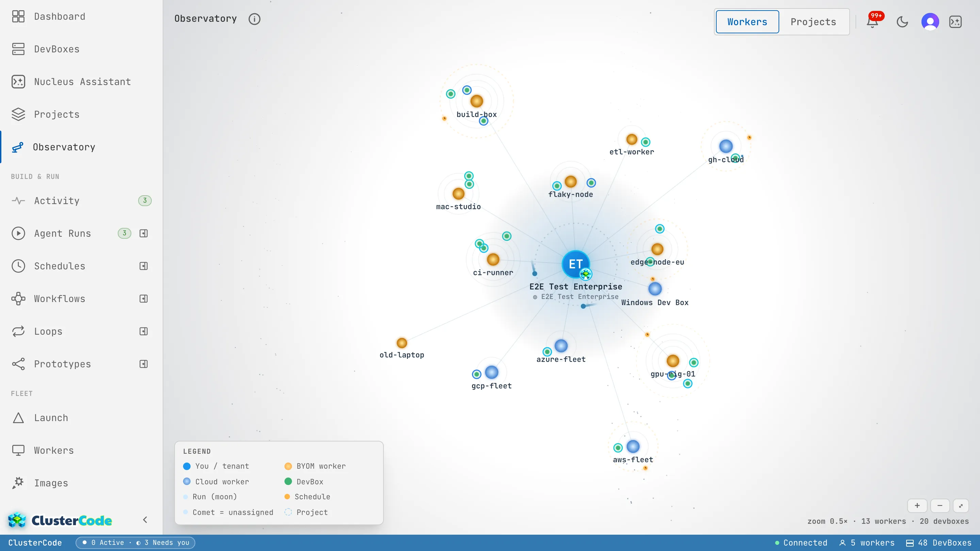The image size is (980, 551).
Task: Click the old-laptop worker node
Action: [402, 343]
